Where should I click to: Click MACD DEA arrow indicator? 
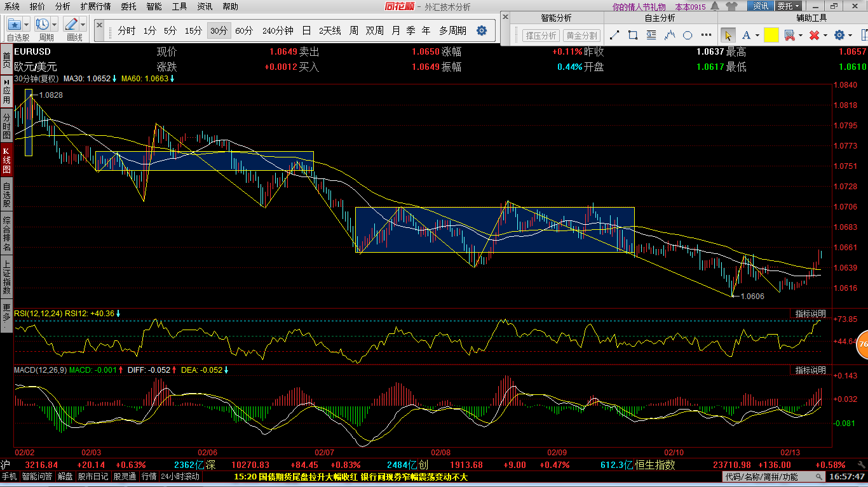(226, 370)
